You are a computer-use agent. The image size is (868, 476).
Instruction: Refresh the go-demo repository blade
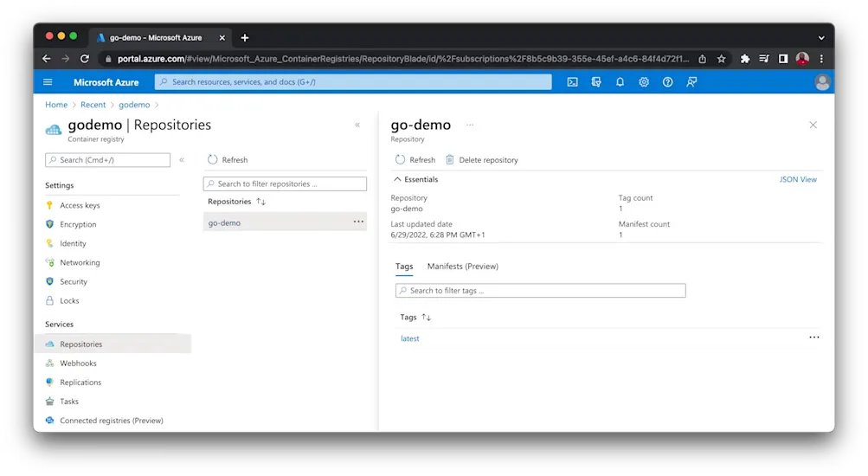[x=415, y=160]
